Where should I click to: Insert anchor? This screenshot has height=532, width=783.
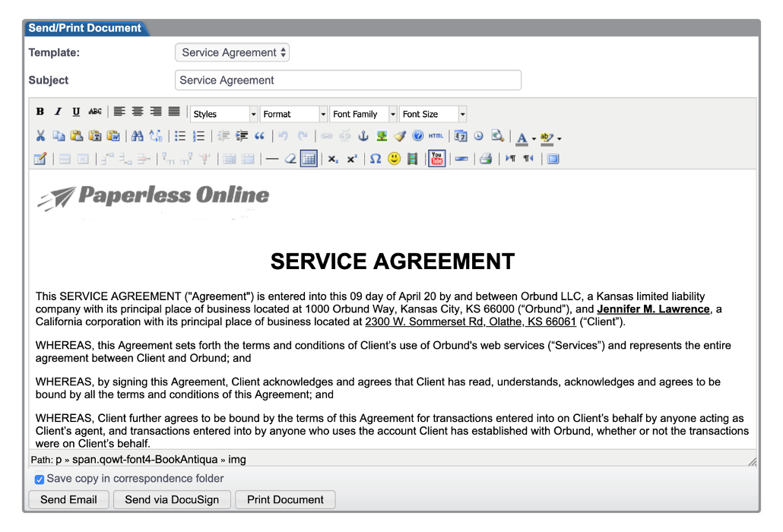(x=363, y=136)
